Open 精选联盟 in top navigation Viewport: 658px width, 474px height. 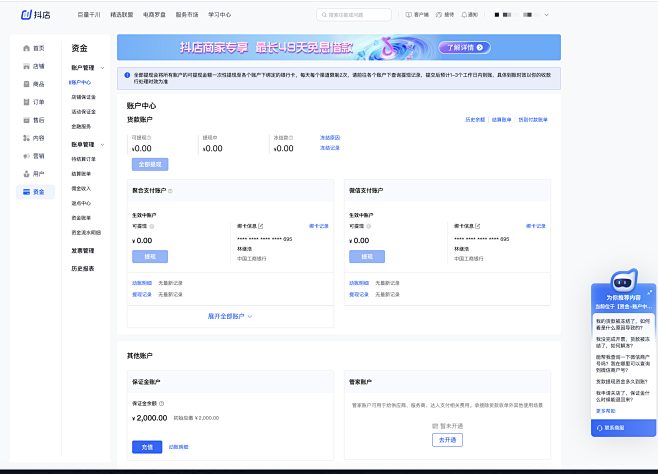tap(122, 15)
